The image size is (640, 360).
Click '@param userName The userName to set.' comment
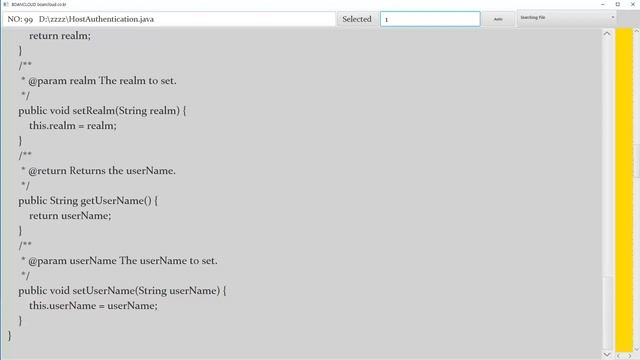(x=123, y=260)
